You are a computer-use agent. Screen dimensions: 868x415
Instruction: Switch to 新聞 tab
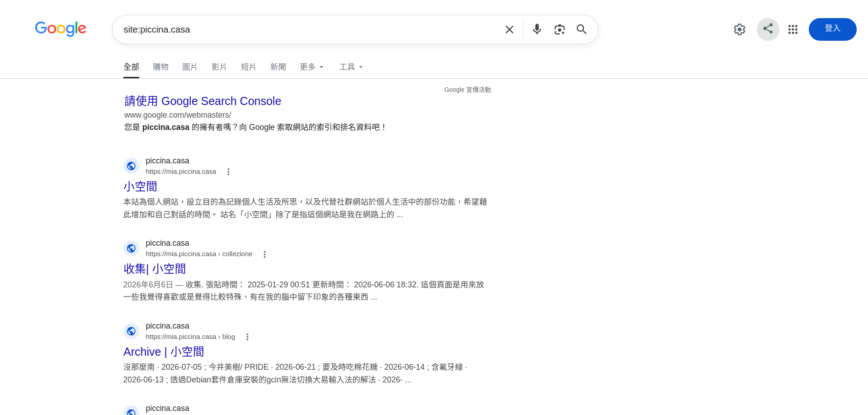tap(278, 67)
